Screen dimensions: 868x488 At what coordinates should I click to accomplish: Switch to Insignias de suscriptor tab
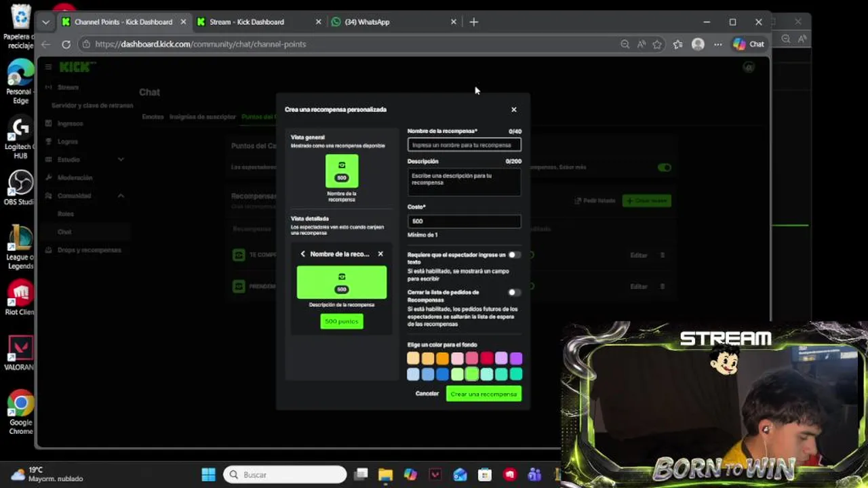(202, 117)
